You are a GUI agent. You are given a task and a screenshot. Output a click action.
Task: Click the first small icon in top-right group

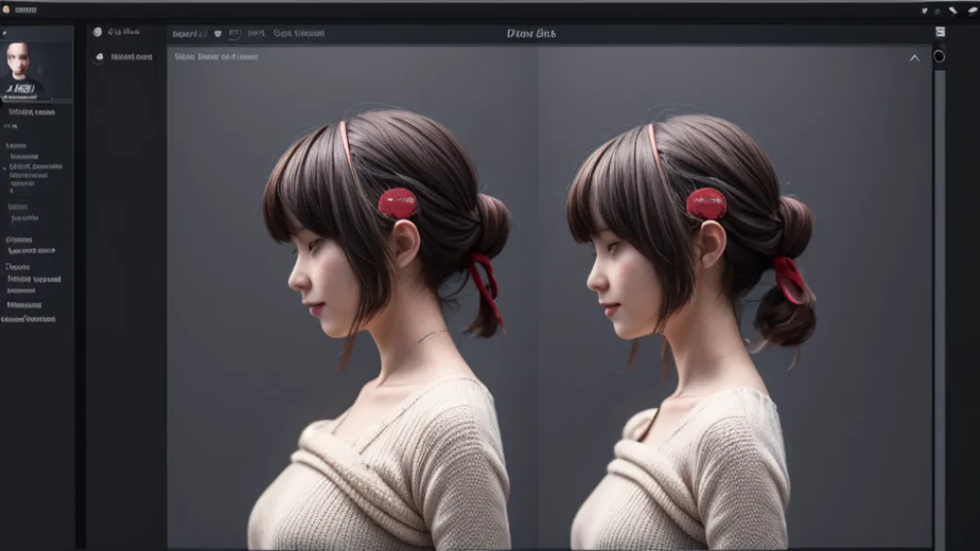coord(925,11)
